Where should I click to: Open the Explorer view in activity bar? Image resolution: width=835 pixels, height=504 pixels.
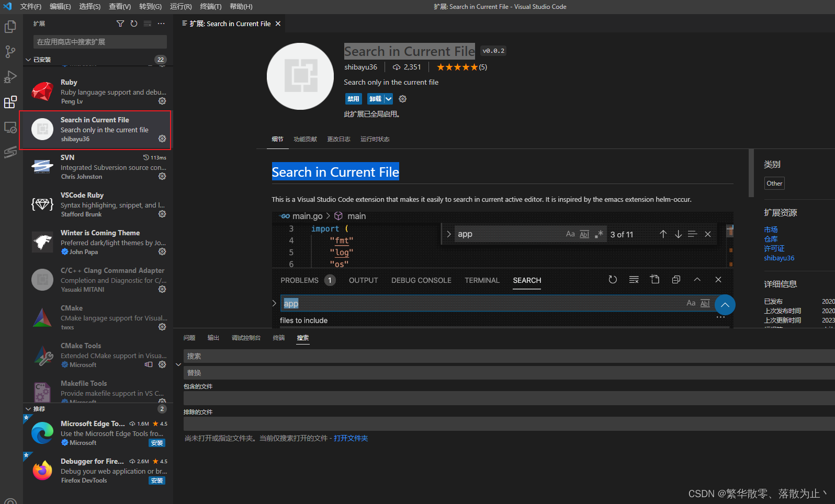click(x=10, y=27)
